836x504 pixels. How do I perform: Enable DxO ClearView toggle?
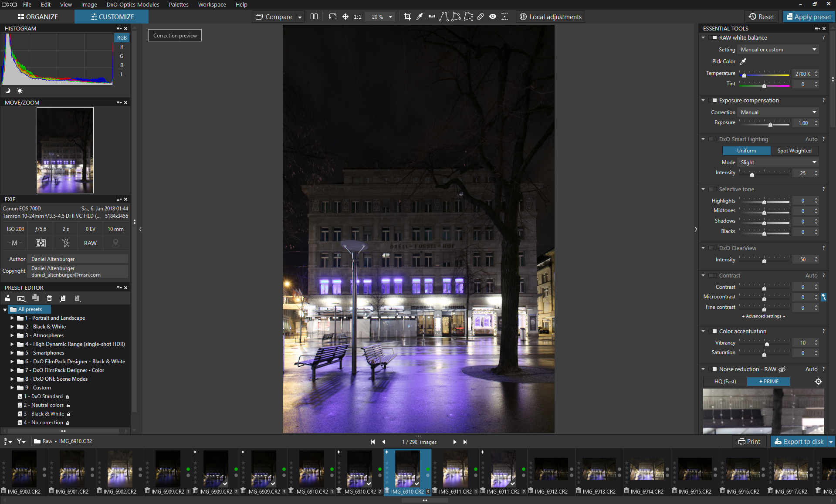click(713, 248)
